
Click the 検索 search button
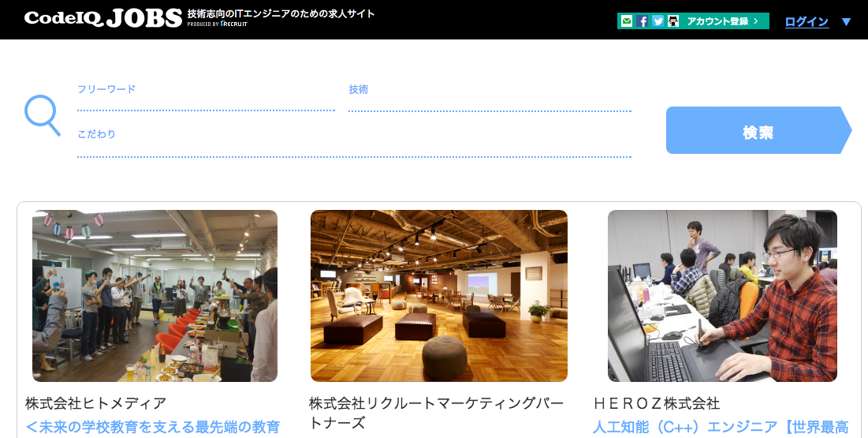pos(758,130)
